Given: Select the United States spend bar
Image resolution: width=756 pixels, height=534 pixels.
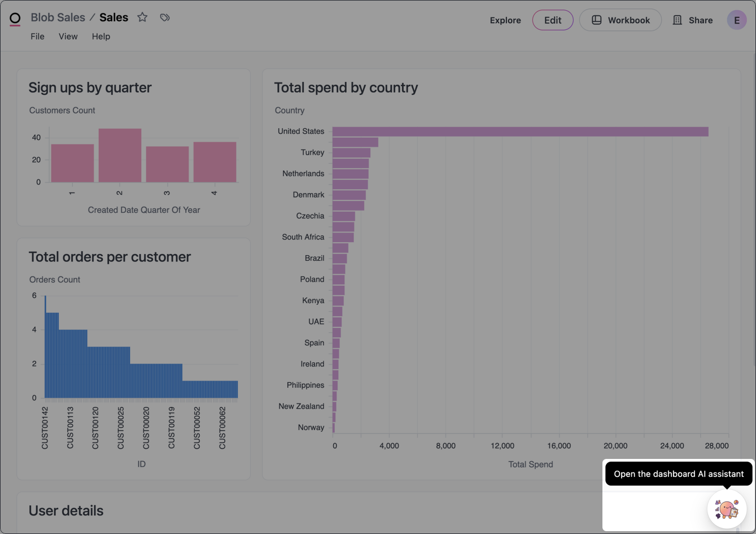Looking at the screenshot, I should tap(519, 132).
